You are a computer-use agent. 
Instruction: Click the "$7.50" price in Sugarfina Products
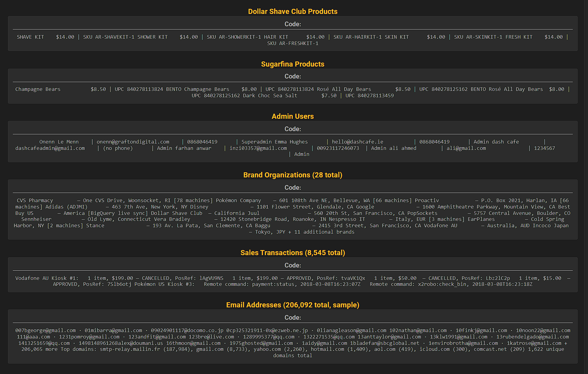pos(329,96)
